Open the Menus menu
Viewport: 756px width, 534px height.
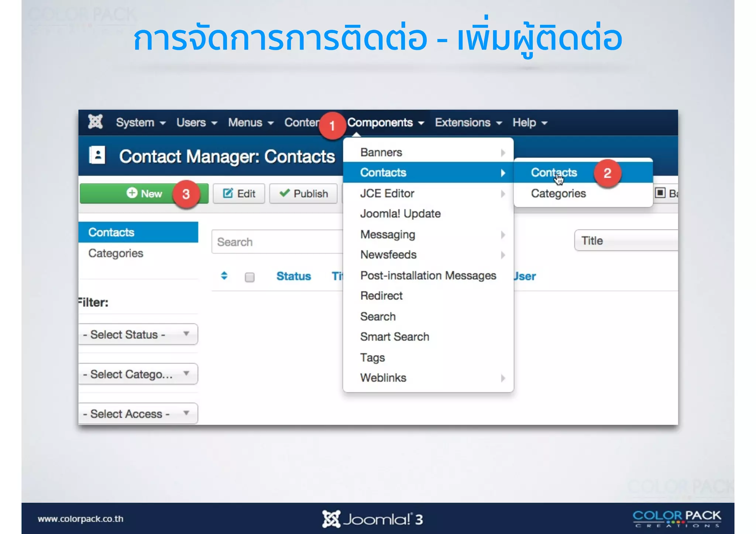251,123
